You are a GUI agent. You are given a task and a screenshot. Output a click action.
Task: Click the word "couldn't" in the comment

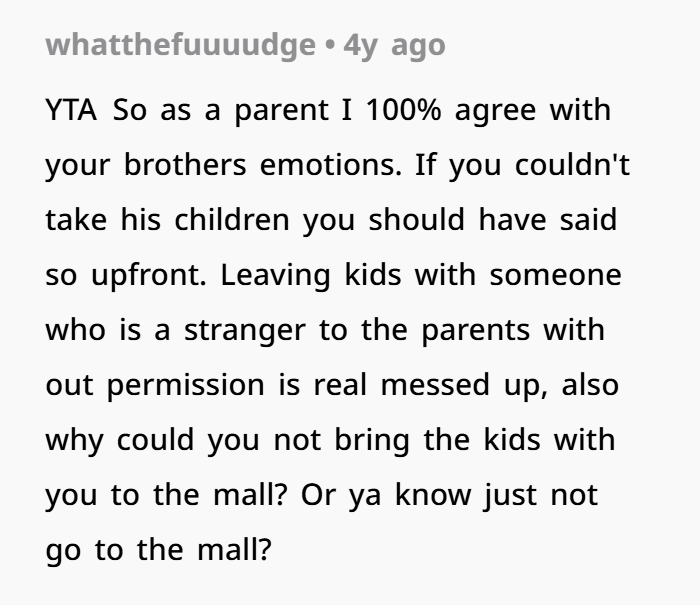coord(572,165)
